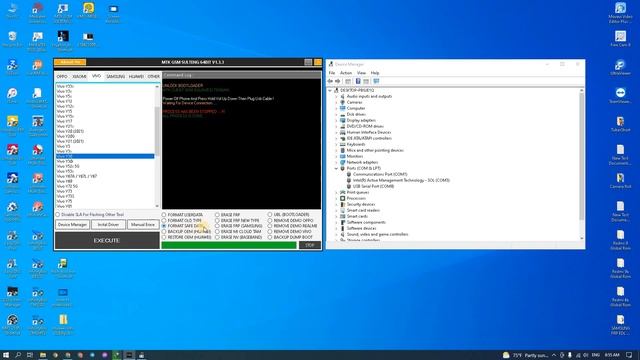The image size is (640, 360).
Task: Click the Install Driver button
Action: [108, 225]
